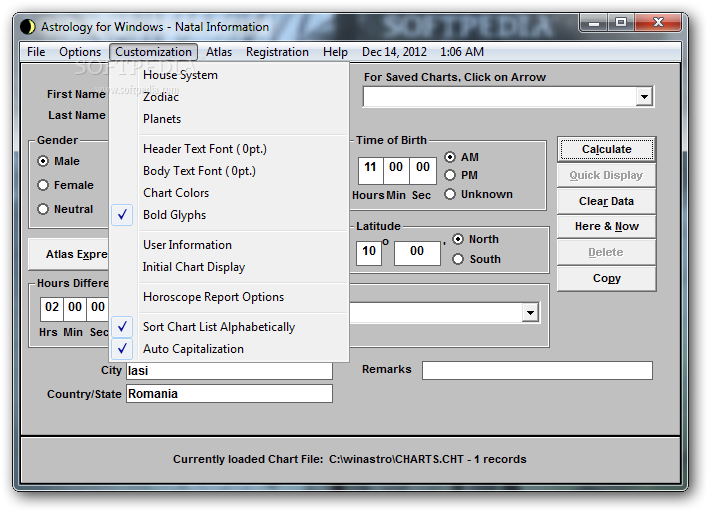Click the Delete button
This screenshot has width=709, height=512.
606,252
